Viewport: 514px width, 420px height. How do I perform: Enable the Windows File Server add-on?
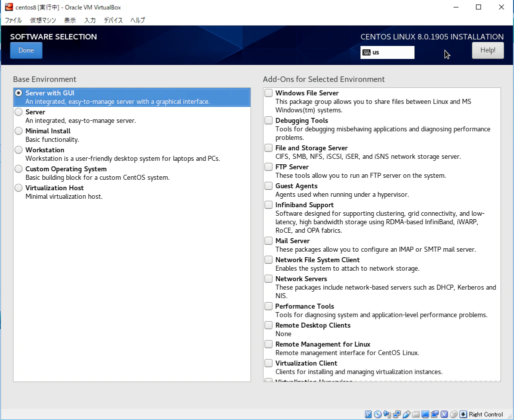(x=268, y=93)
